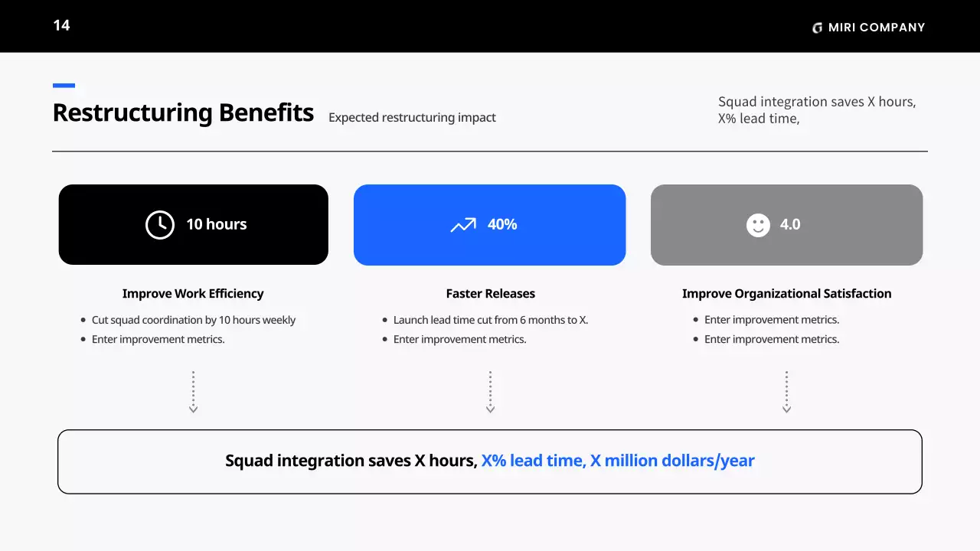Click the dotted arrow under Faster Releases

490,393
